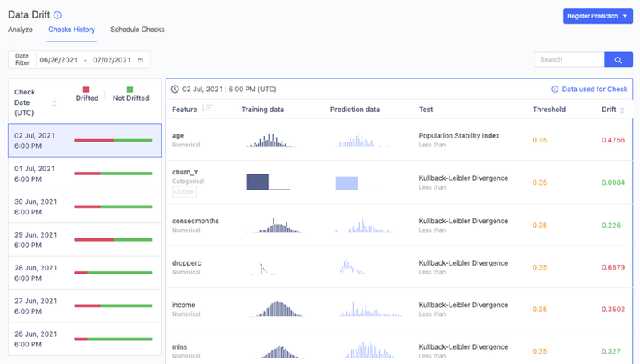Select the Checks History tab
The height and width of the screenshot is (364, 640).
click(71, 30)
